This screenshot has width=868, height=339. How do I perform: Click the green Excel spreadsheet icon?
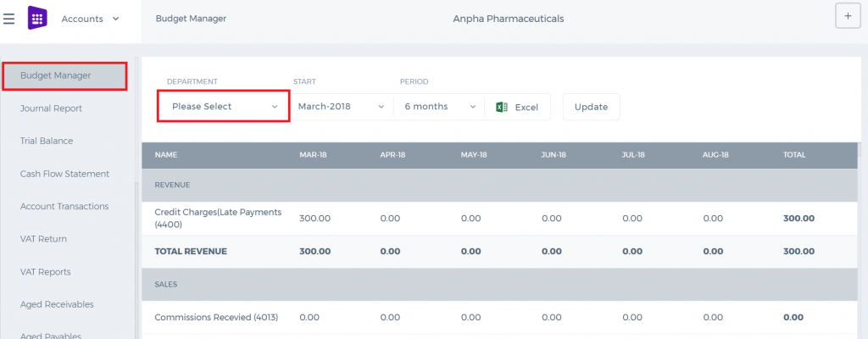[x=502, y=107]
